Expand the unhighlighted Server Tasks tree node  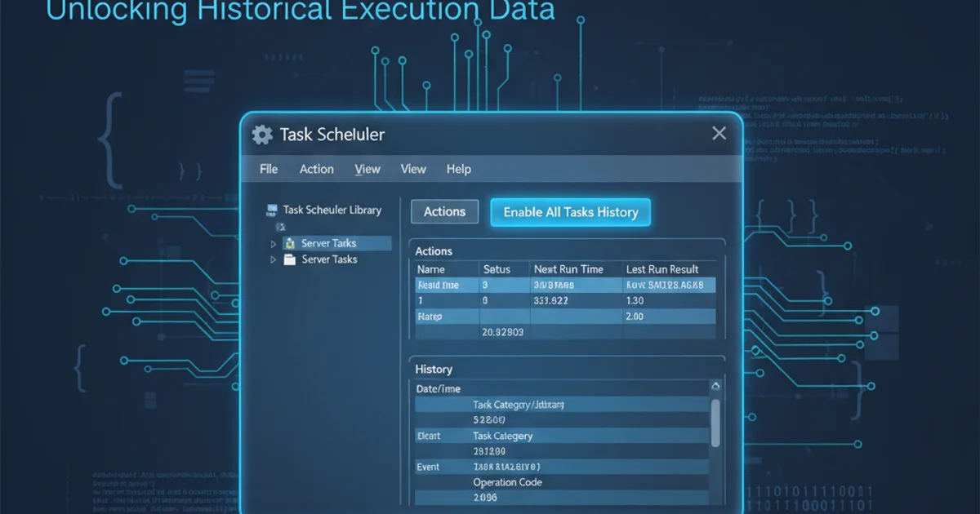click(x=274, y=259)
